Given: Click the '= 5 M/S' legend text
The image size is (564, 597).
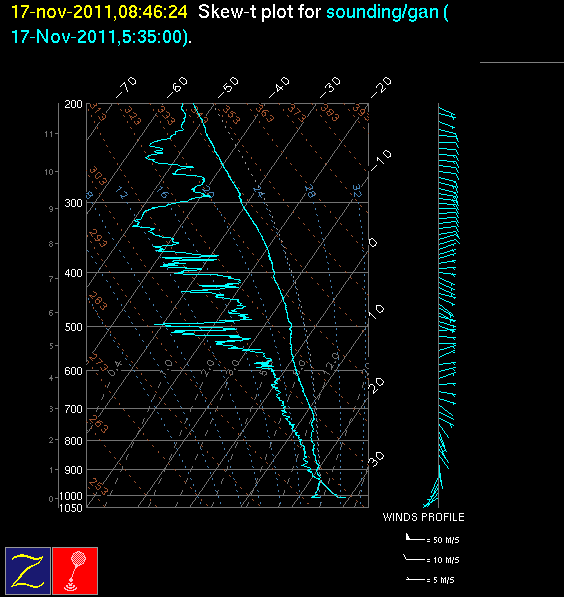Looking at the screenshot, I should click(x=441, y=580).
